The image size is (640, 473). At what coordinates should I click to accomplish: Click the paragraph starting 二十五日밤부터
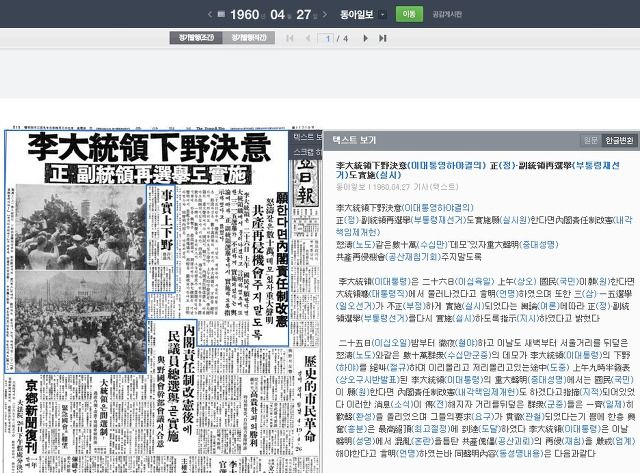coord(485,398)
